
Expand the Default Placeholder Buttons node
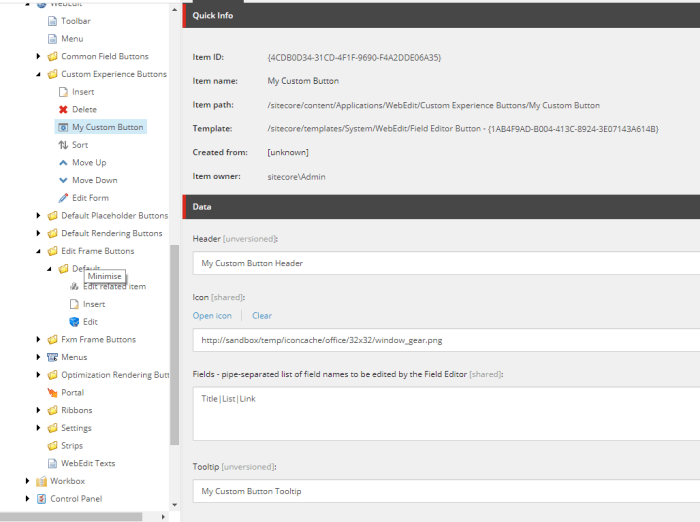pyautogui.click(x=38, y=216)
